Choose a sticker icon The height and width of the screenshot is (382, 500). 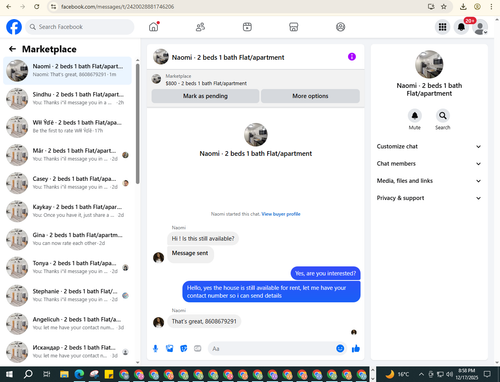click(184, 349)
